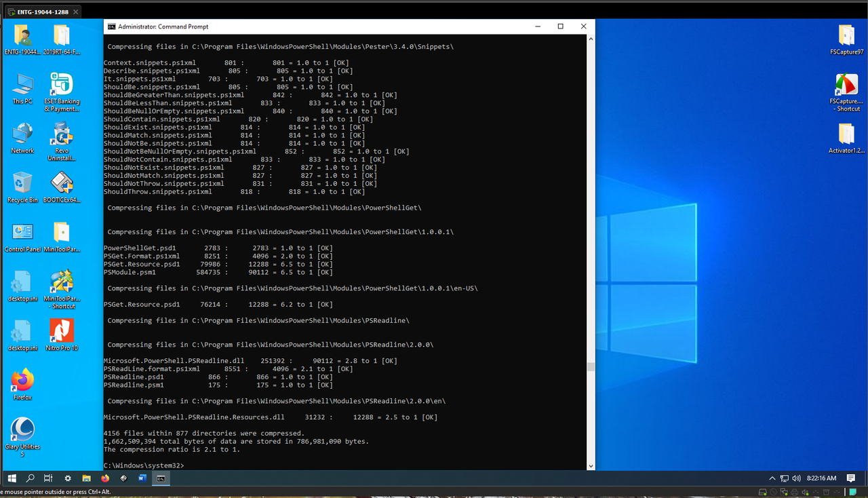Launch Nitro Pro 10 from desktop
This screenshot has width=868, height=498.
(x=62, y=336)
